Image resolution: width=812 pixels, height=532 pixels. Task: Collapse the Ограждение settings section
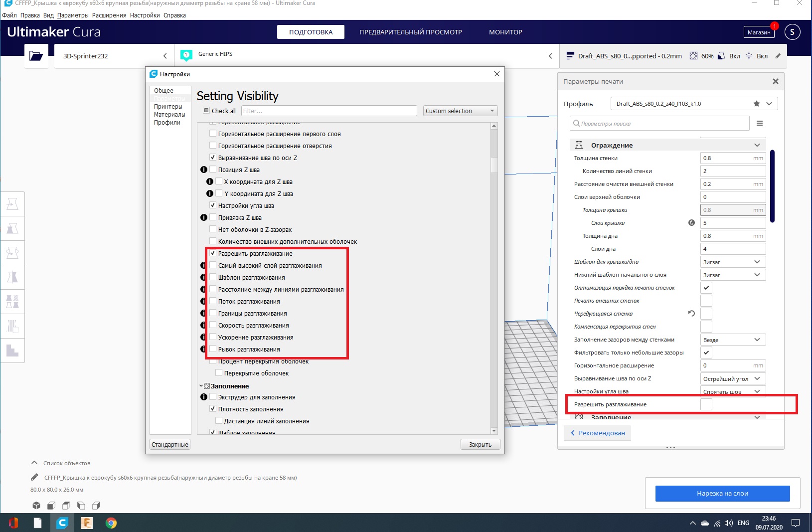click(757, 145)
